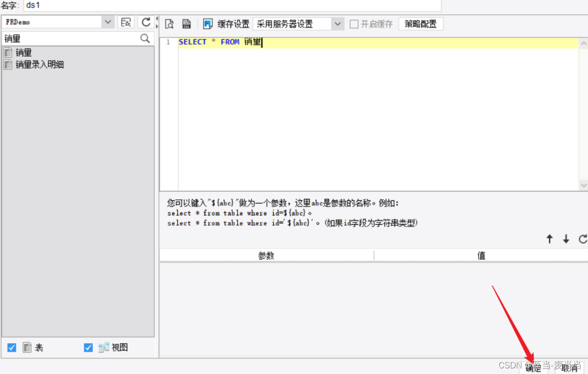Refresh the table list beside FRDemo
This screenshot has width=588, height=374.
pyautogui.click(x=146, y=22)
